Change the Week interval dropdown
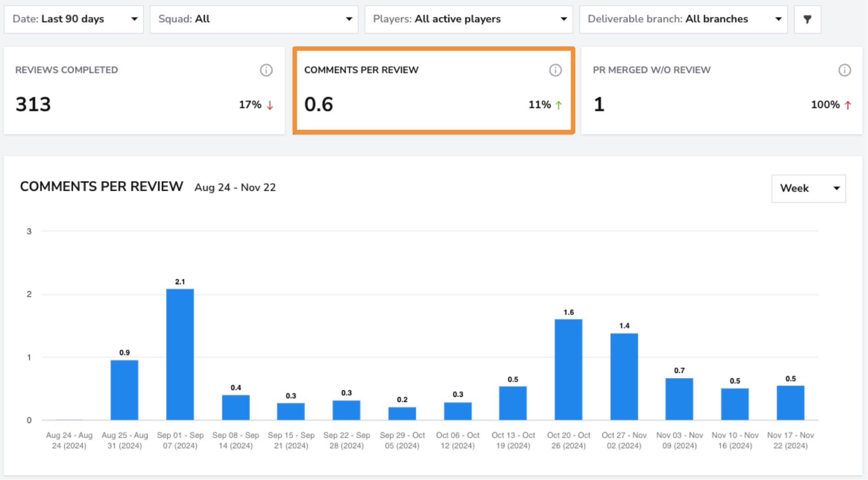This screenshot has width=868, height=480. coord(809,189)
